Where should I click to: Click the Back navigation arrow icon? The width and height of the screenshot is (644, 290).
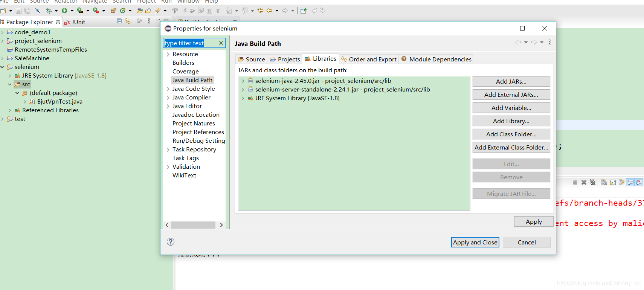(269, 11)
